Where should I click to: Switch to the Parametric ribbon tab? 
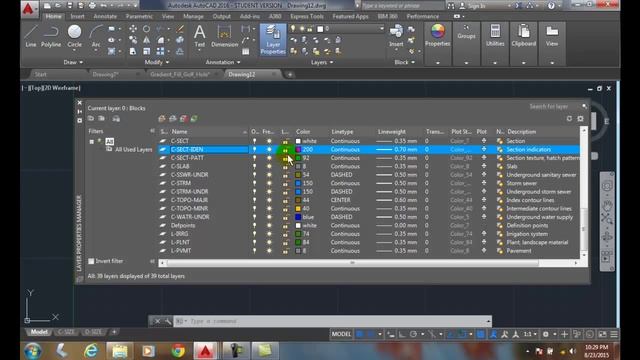coord(139,16)
